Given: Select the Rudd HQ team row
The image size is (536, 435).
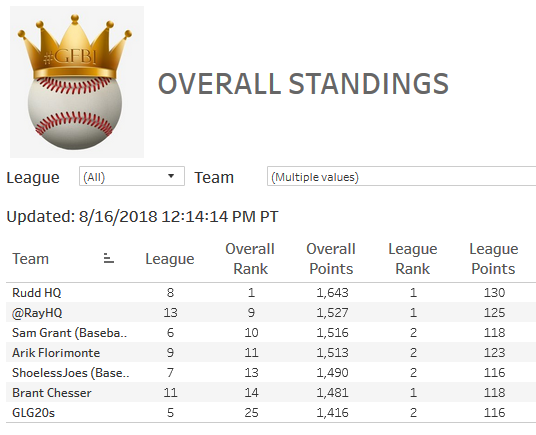Looking at the screenshot, I should [x=271, y=293].
